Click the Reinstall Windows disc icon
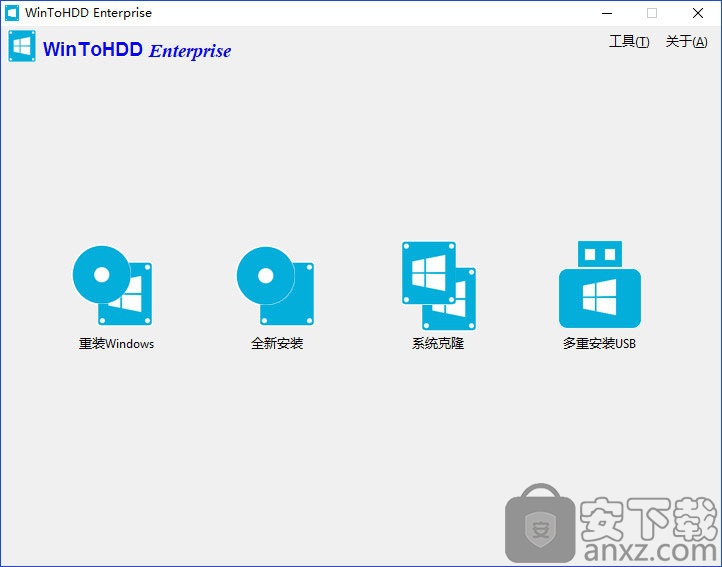 [x=112, y=286]
